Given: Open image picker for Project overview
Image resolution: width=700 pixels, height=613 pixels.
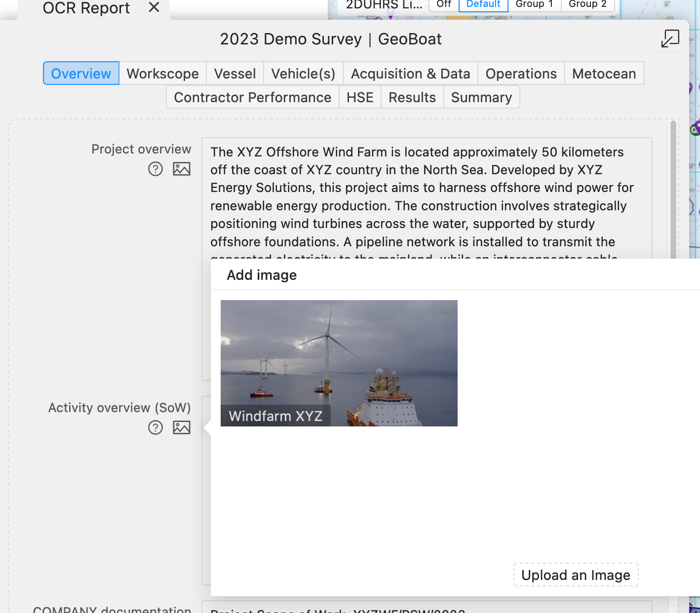Looking at the screenshot, I should (182, 169).
